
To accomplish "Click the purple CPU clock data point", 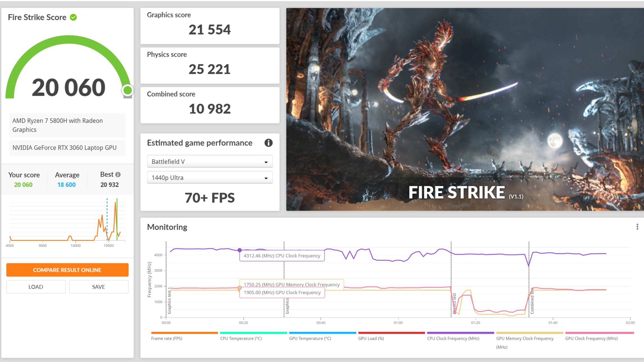I will [x=239, y=250].
